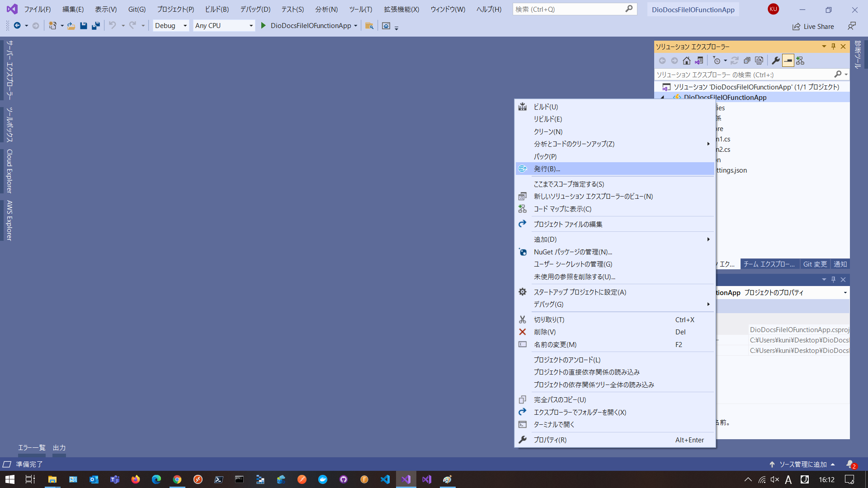This screenshot has height=488, width=868.
Task: Expand デバッグ(G) submenu in context menu
Action: 615,305
